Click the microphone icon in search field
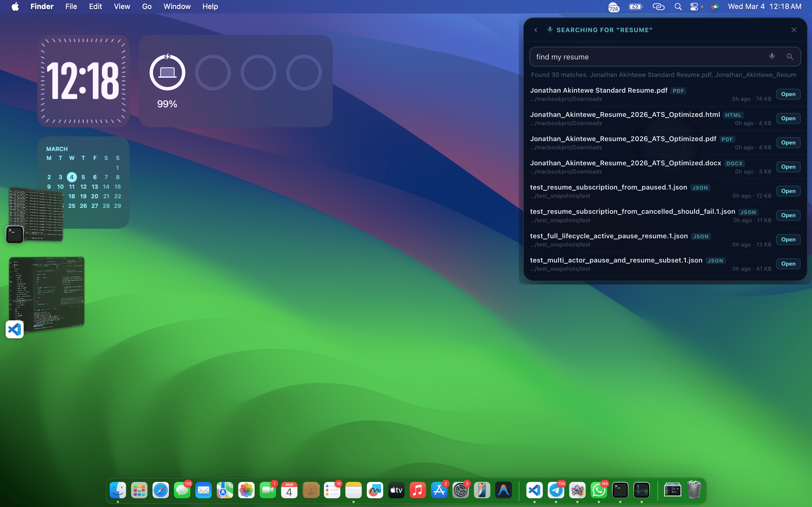Screen dimensions: 812x507 pyautogui.click(x=772, y=56)
